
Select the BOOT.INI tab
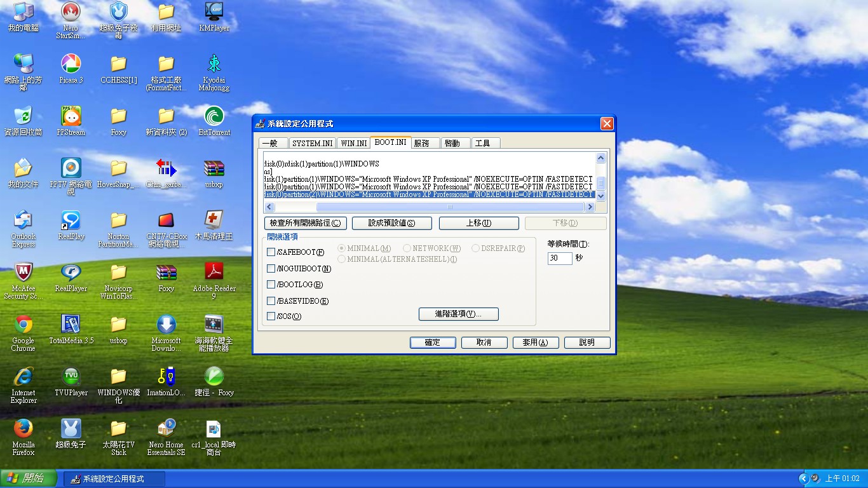click(390, 142)
